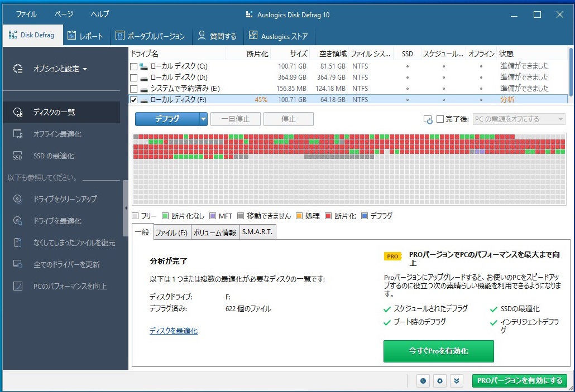Open the デフラグ button dropdown arrow

tap(203, 119)
